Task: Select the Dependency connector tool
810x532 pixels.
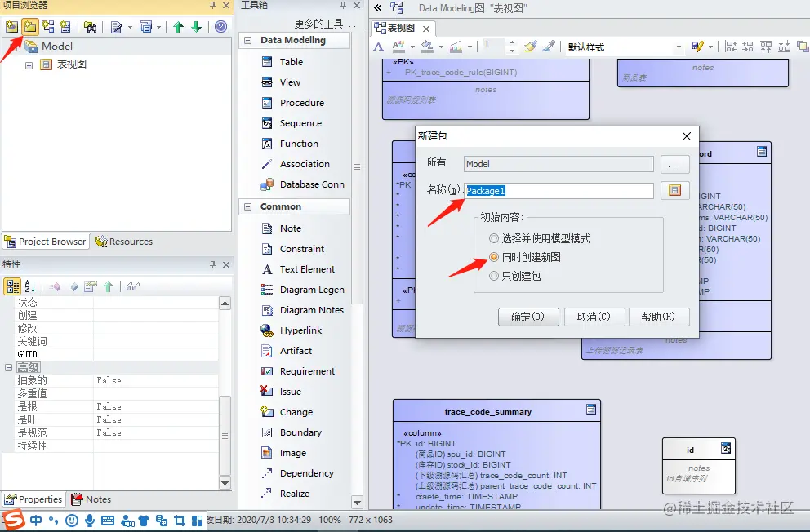Action: (306, 473)
